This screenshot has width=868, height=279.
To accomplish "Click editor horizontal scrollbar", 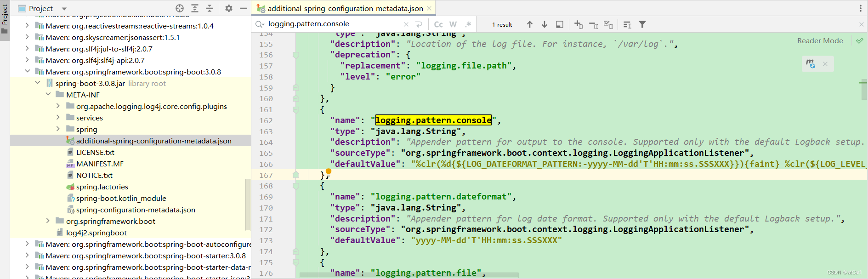I will tap(409, 275).
